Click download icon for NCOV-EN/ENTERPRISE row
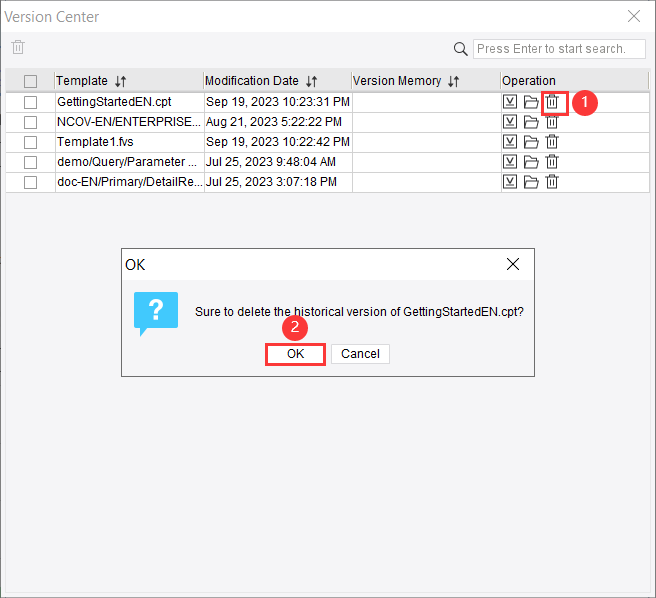Viewport: 656px width, 598px height. [x=510, y=122]
